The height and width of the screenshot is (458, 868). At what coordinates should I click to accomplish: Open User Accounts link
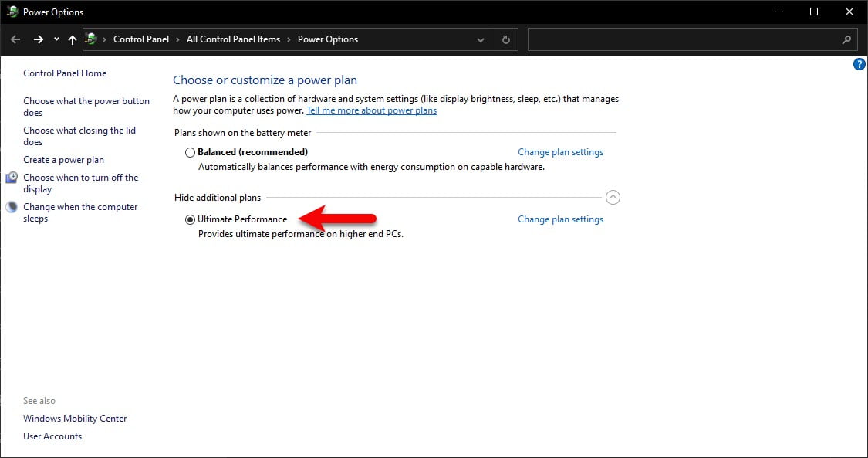coord(52,436)
